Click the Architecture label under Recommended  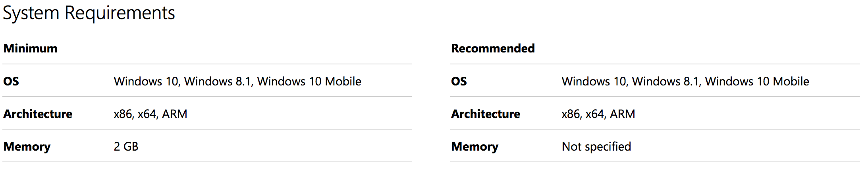[486, 114]
